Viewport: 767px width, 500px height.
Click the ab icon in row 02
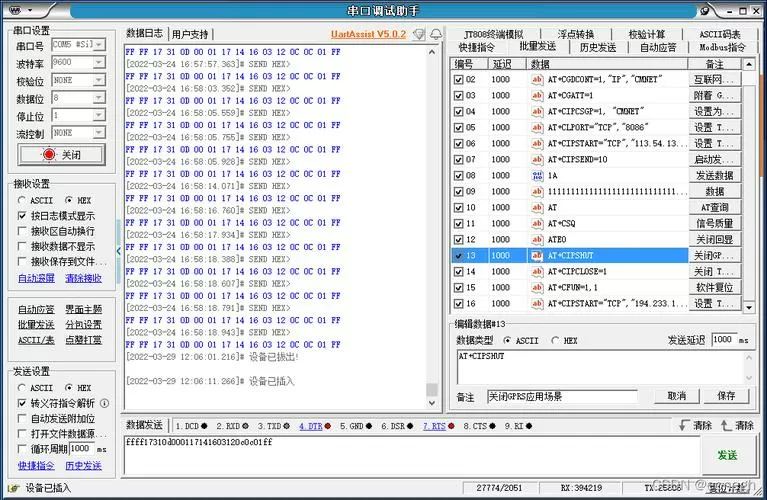click(x=537, y=79)
